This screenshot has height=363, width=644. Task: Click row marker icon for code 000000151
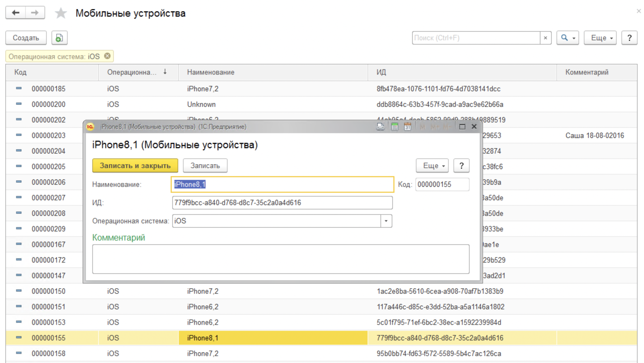(19, 307)
